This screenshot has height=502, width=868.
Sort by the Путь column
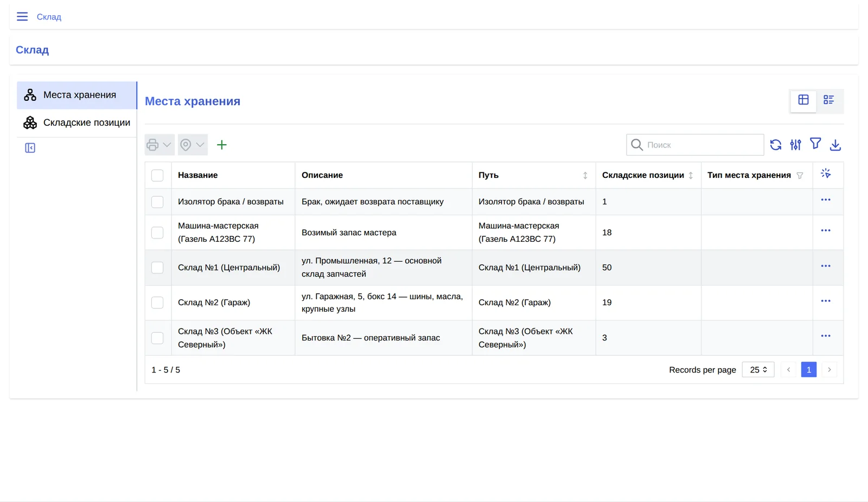(x=585, y=176)
